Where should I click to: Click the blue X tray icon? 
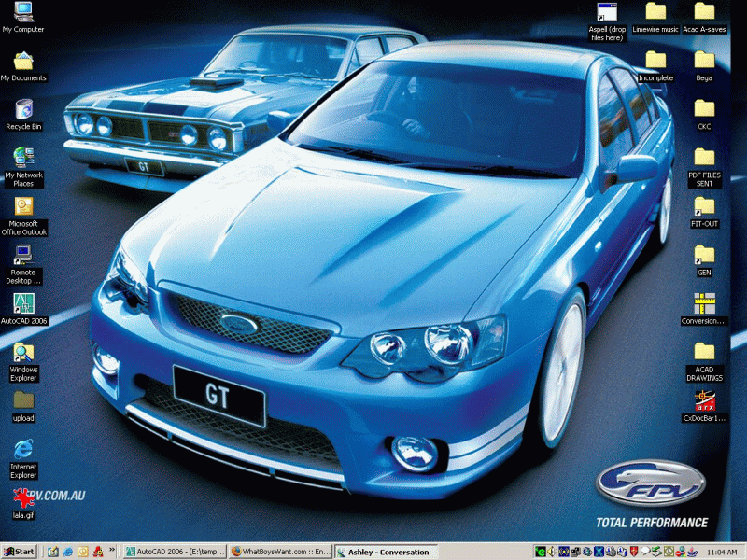pyautogui.click(x=599, y=552)
